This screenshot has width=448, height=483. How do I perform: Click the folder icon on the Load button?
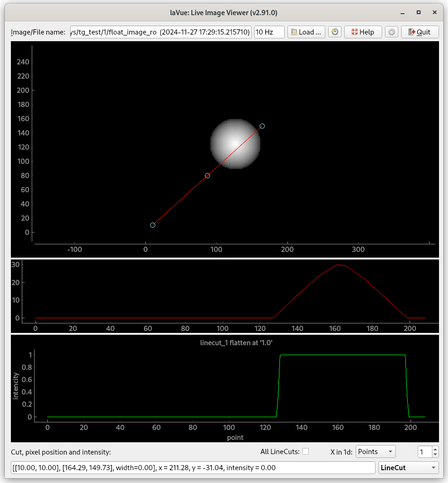point(294,32)
